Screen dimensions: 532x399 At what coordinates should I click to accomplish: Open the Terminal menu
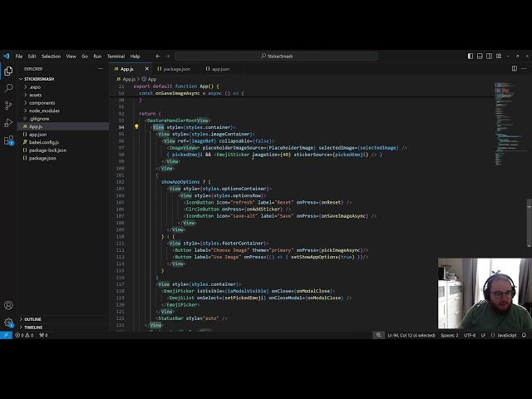pos(116,57)
